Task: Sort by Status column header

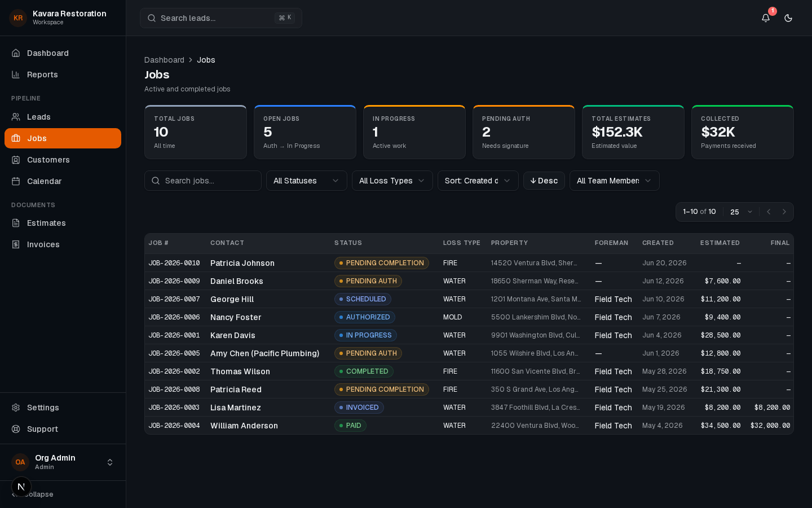Action: (x=348, y=243)
